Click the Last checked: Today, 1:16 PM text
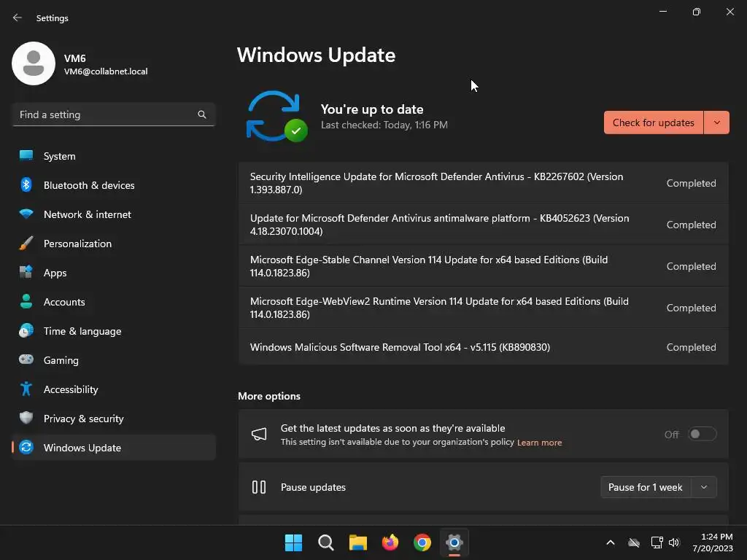This screenshot has height=560, width=747. (x=384, y=125)
